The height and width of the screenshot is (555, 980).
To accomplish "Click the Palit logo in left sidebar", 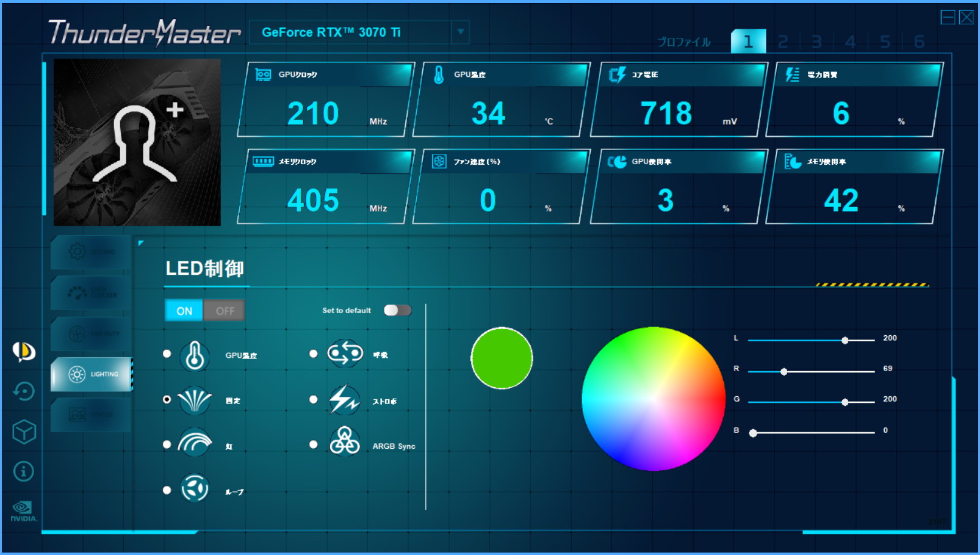I will [24, 351].
